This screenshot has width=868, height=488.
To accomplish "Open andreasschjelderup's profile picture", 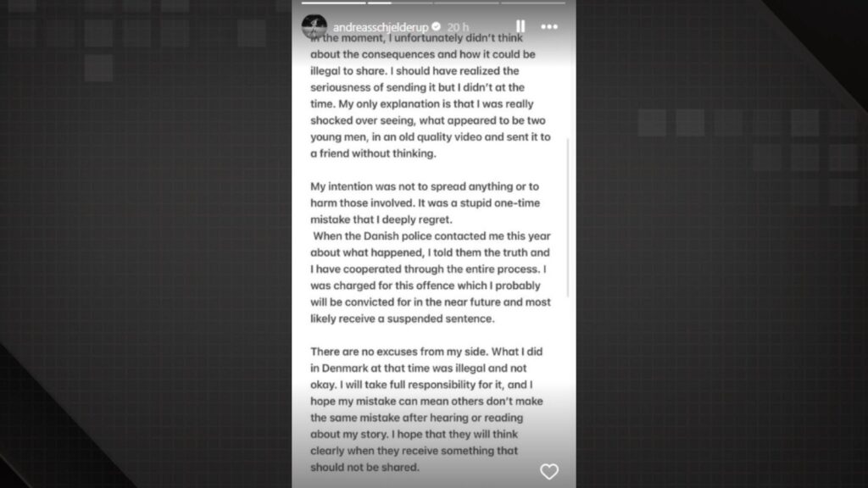I will [x=314, y=25].
